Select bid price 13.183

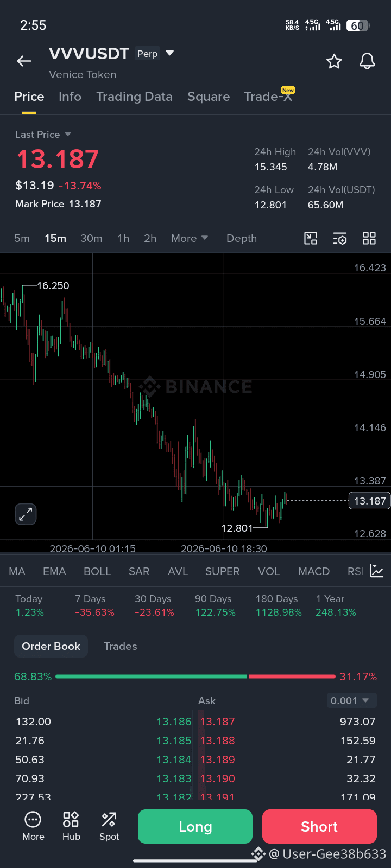coord(174,778)
